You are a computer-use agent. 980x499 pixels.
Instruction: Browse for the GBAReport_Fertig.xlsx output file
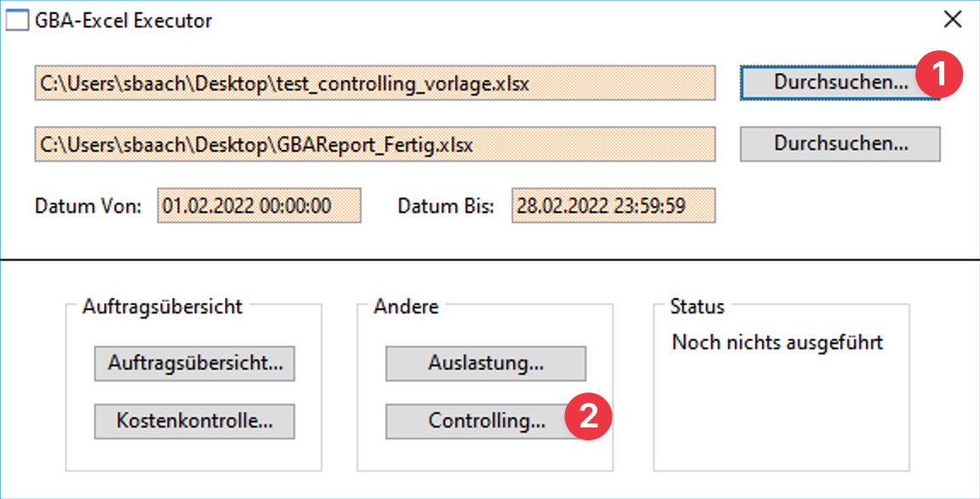839,144
